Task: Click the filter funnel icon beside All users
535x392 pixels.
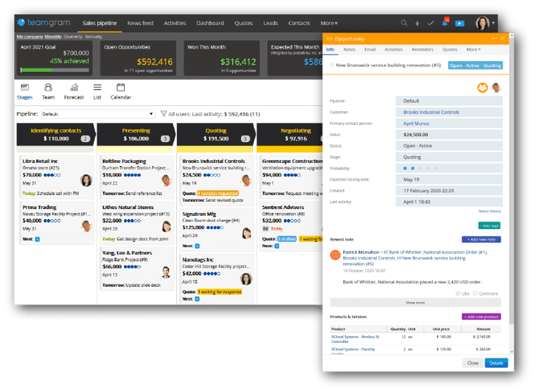Action: pyautogui.click(x=163, y=114)
